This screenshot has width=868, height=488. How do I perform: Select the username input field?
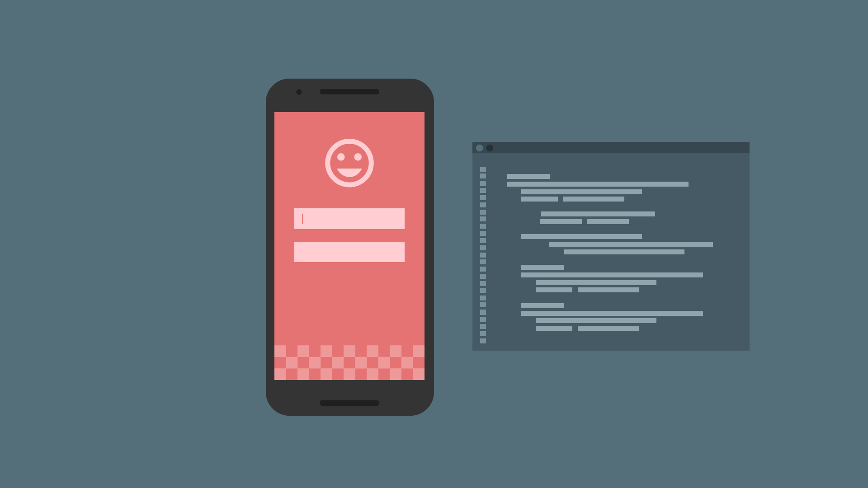[x=350, y=219]
